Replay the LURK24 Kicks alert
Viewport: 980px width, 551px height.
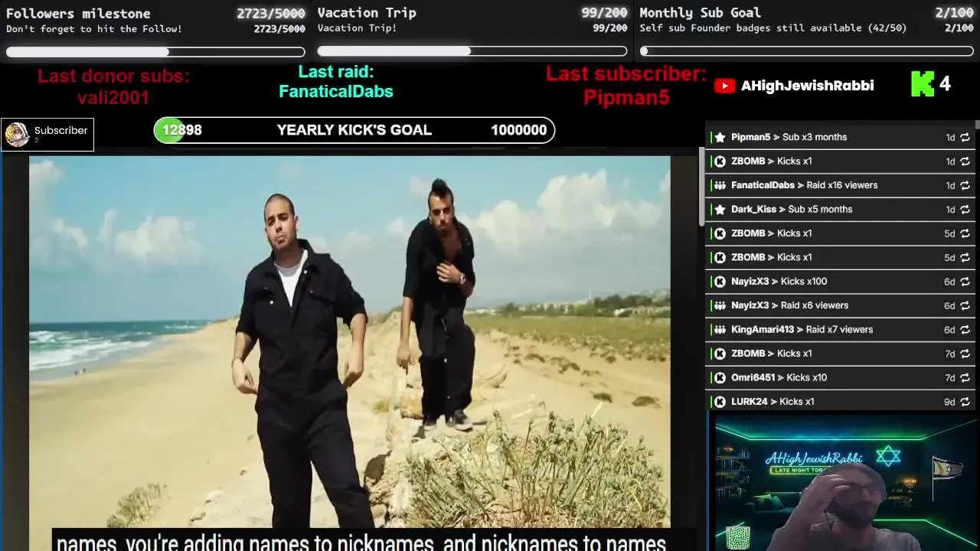coord(965,402)
